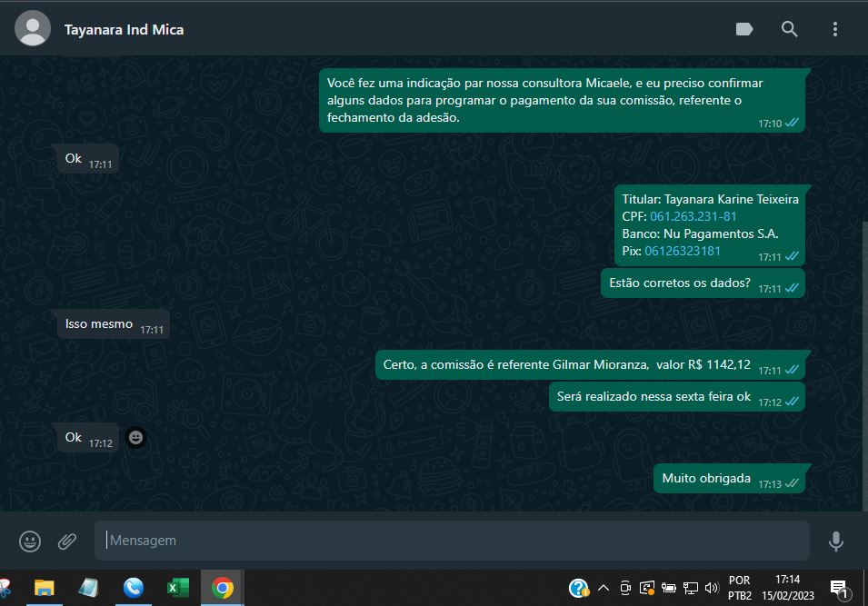Open the chat options three-dot menu
Image resolution: width=868 pixels, height=606 pixels.
point(834,29)
